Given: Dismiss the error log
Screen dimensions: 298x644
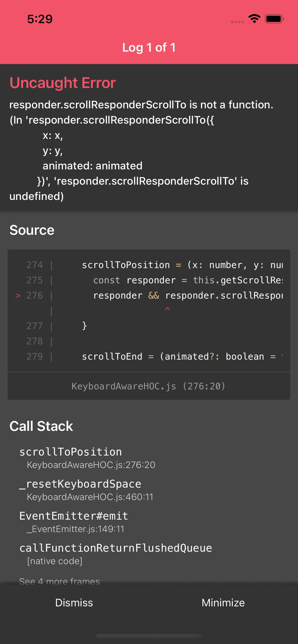Looking at the screenshot, I should (x=74, y=603).
